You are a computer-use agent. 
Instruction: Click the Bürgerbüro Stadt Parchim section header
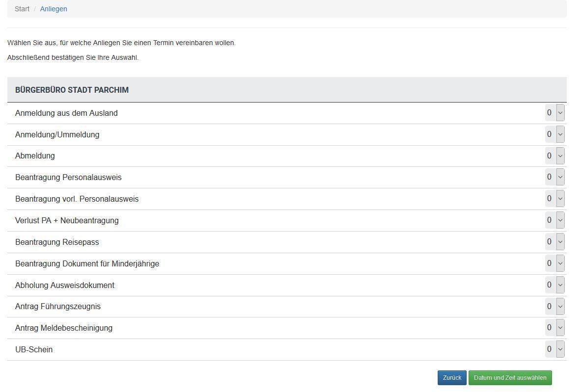(x=72, y=90)
